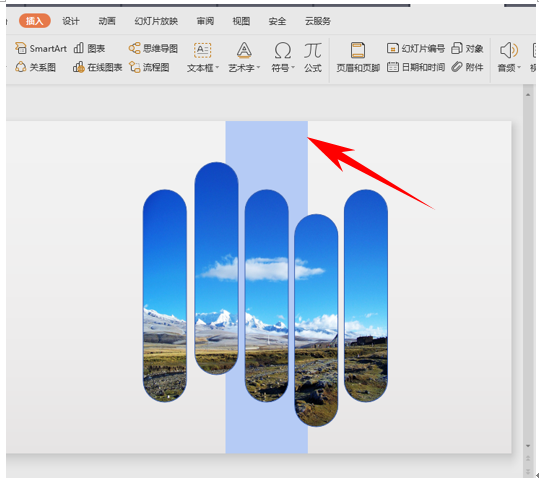539x481 pixels.
Task: Open the 云服务 tab
Action: point(318,21)
